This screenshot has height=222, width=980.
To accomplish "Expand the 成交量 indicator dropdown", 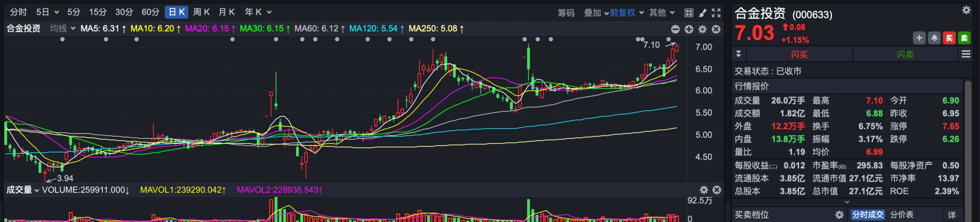I will [x=23, y=190].
